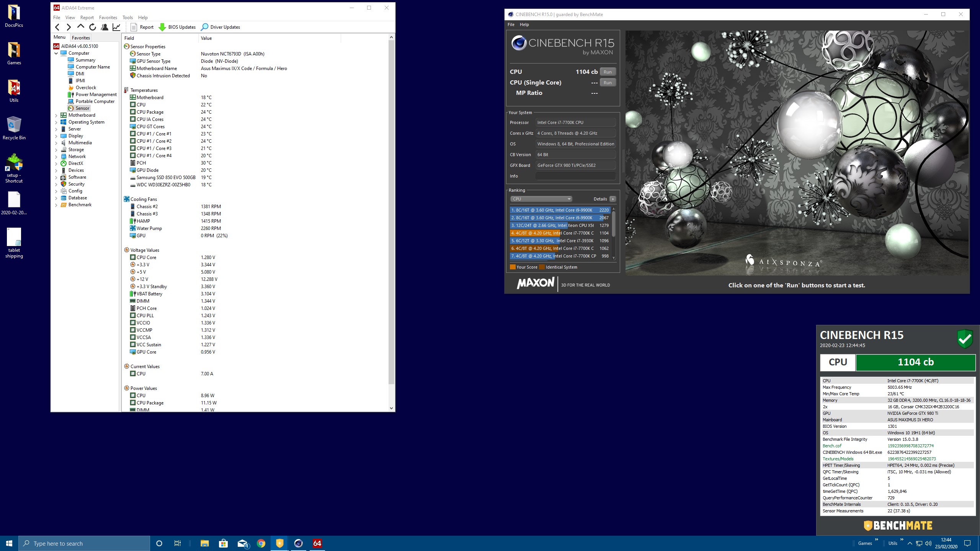
Task: Click the BenchMate shield taskbar icon
Action: 280,543
